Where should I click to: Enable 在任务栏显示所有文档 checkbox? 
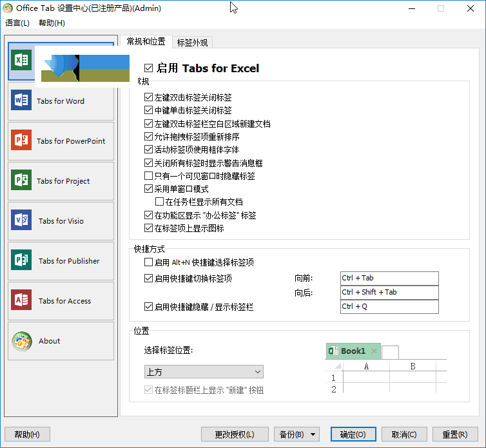point(159,202)
